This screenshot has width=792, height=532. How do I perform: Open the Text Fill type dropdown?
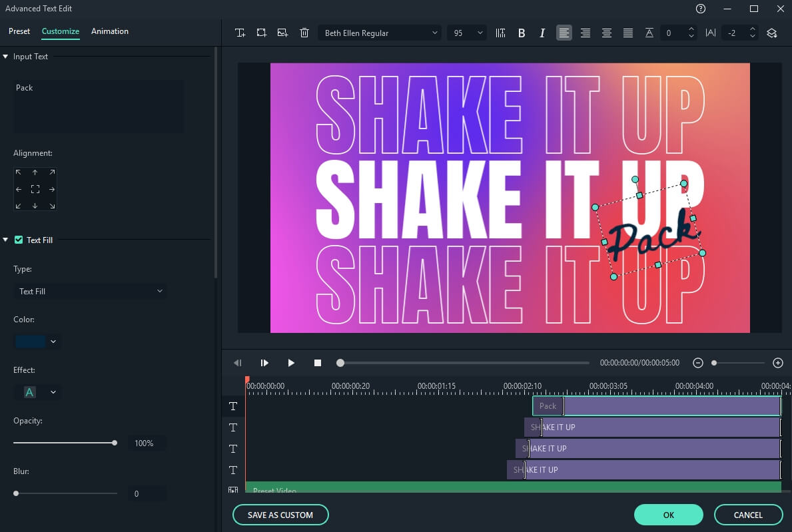(x=91, y=291)
